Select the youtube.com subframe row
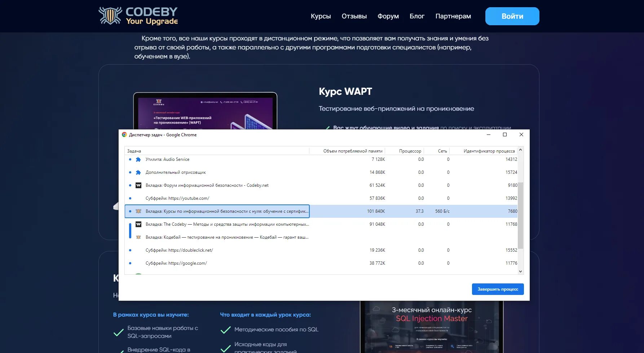The height and width of the screenshot is (353, 644). [321, 198]
